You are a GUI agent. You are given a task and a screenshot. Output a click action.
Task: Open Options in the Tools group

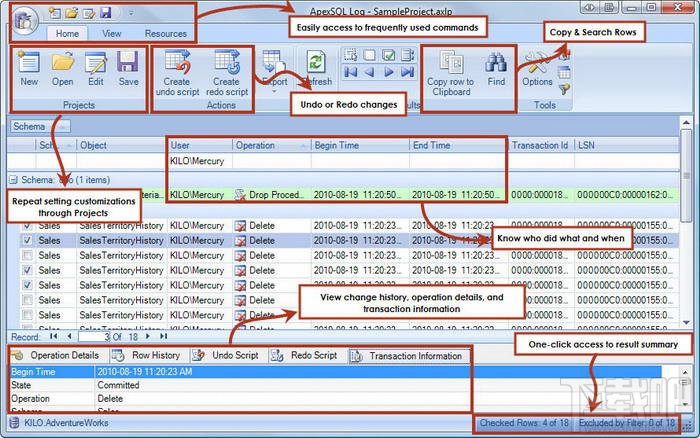537,69
